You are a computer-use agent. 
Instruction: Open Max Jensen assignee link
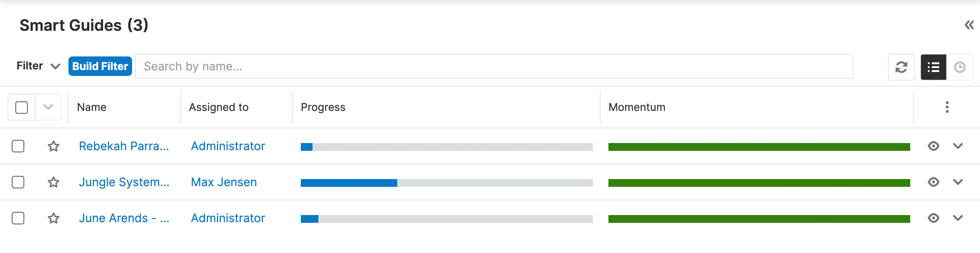[x=224, y=182]
